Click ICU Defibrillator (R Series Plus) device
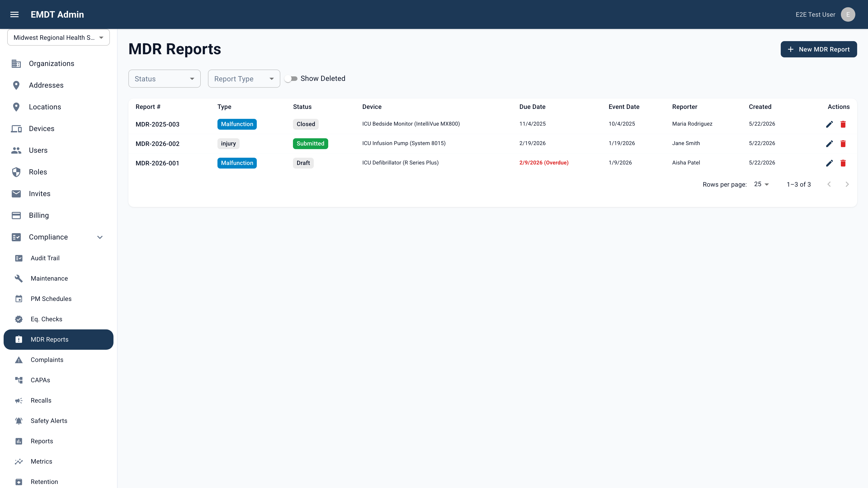 (400, 163)
